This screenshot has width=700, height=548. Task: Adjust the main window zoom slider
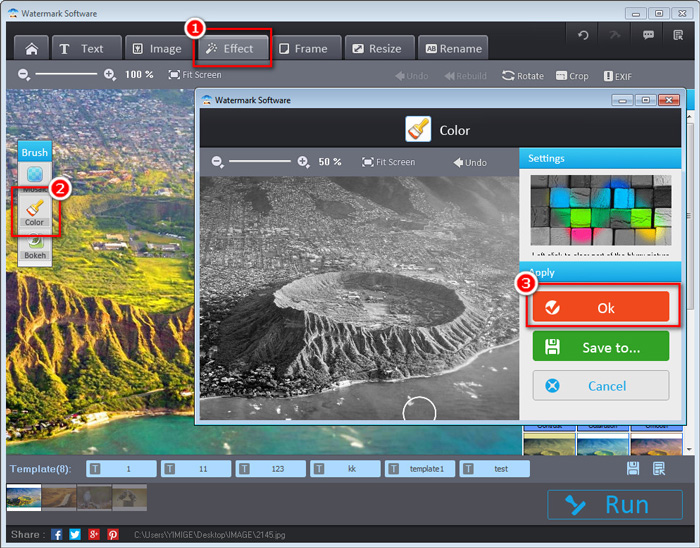click(66, 74)
